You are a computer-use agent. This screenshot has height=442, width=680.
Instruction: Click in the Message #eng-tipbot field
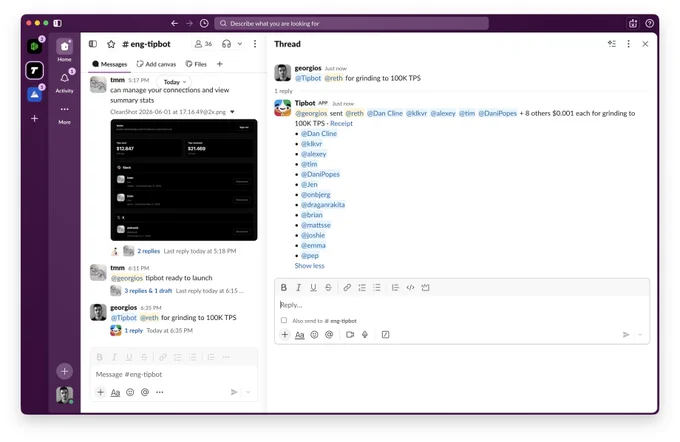(173, 374)
